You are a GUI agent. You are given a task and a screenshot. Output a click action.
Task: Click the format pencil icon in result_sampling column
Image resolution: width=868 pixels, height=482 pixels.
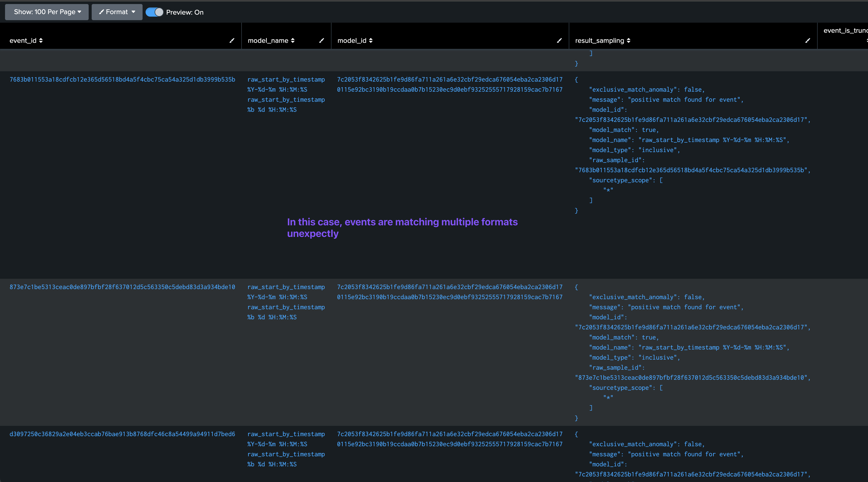click(808, 41)
